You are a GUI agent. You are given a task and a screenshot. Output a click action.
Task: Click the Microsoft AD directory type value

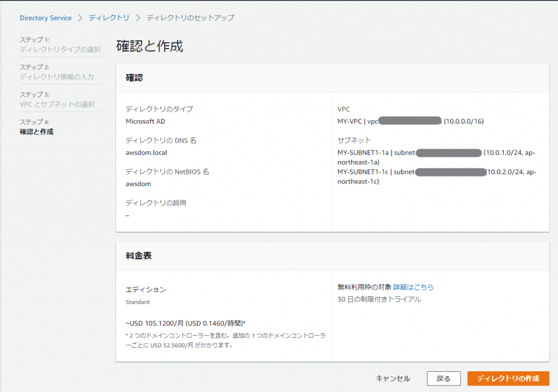click(145, 121)
